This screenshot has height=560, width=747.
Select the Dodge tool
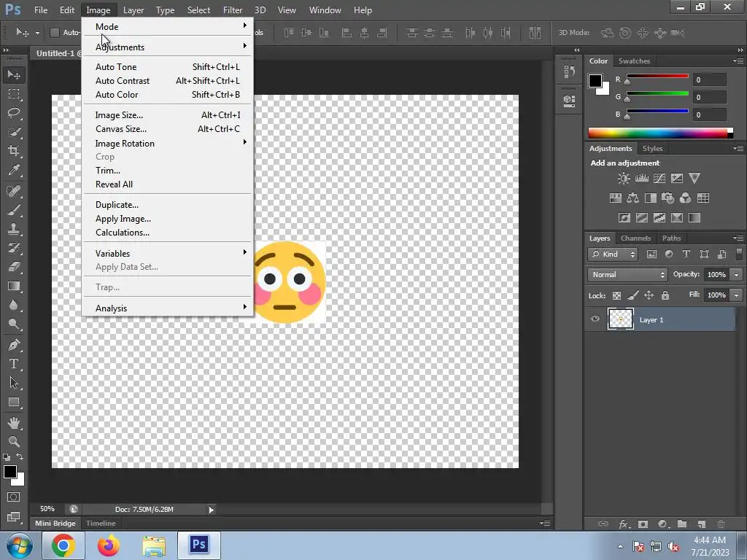(x=14, y=324)
